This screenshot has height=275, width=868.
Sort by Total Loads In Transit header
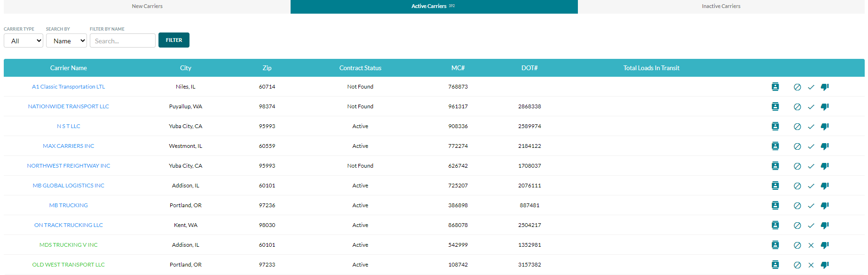[x=651, y=68]
